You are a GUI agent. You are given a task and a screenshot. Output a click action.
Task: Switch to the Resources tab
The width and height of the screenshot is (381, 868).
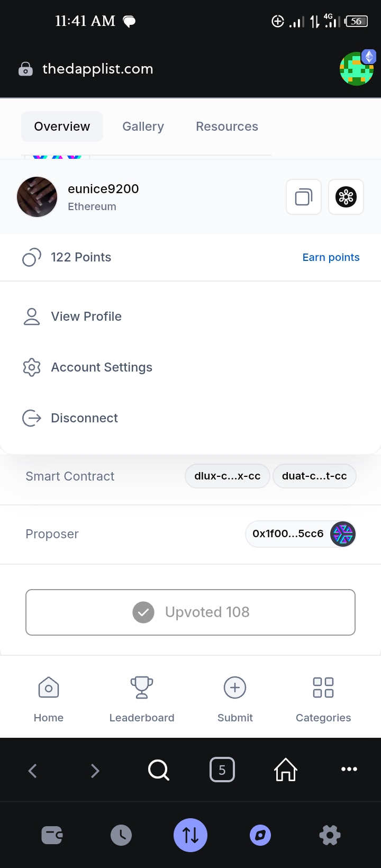227,126
